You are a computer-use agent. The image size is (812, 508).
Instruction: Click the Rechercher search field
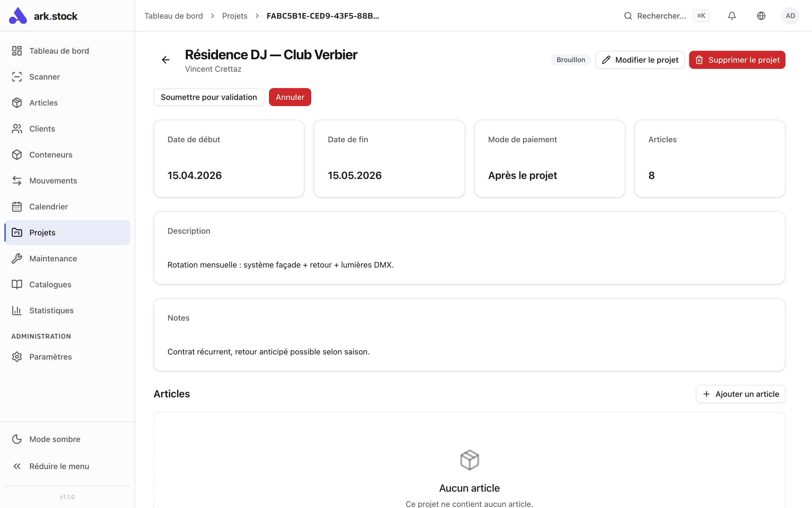pos(666,16)
